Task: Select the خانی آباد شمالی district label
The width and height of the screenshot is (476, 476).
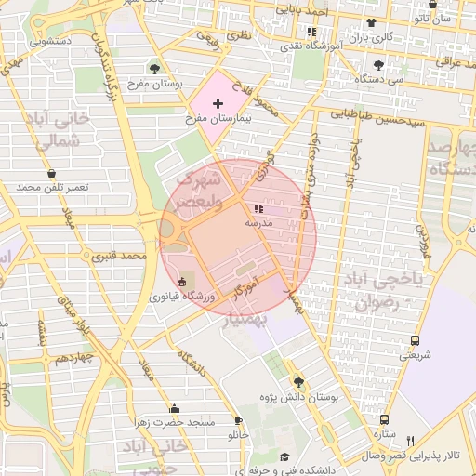Action: point(58,130)
